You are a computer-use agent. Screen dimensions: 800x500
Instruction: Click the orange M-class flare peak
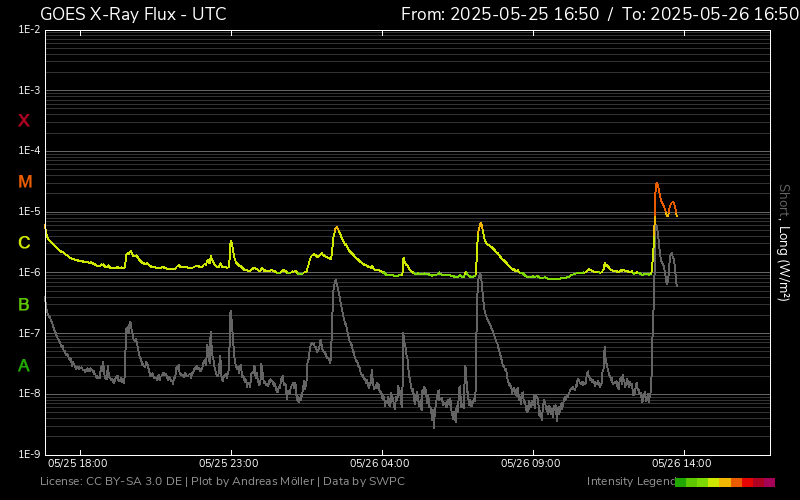(x=657, y=183)
